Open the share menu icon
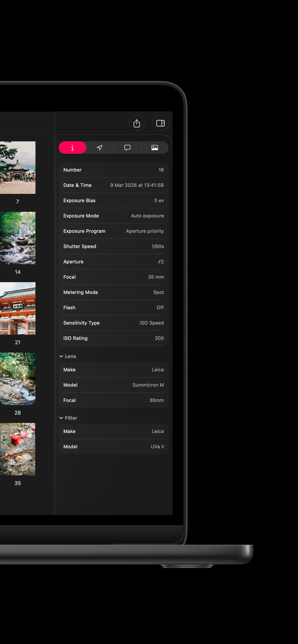The image size is (298, 644). (137, 123)
